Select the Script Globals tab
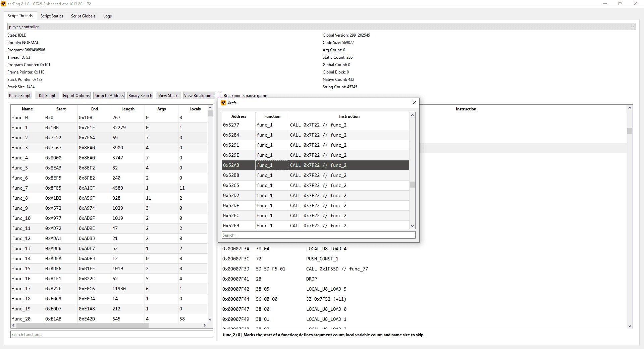 [83, 16]
